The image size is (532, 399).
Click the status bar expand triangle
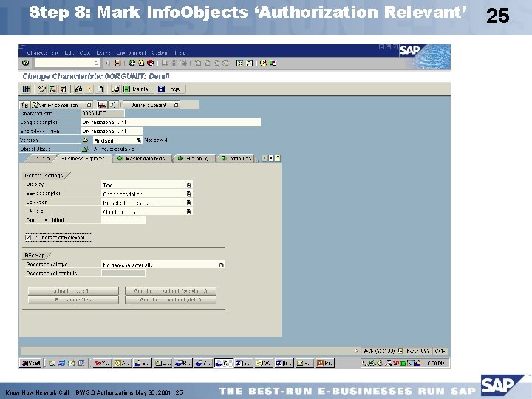(356, 351)
